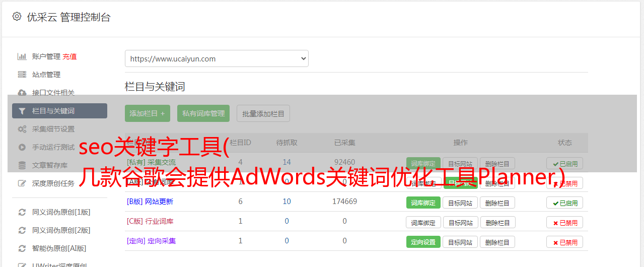
Task: Click 删除栏目 in the 网站更新 row
Action: pyautogui.click(x=497, y=203)
